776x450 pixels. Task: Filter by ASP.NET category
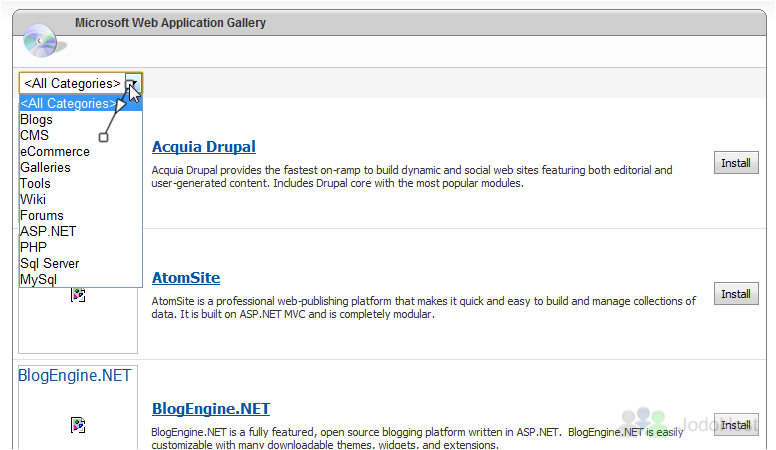click(x=81, y=231)
